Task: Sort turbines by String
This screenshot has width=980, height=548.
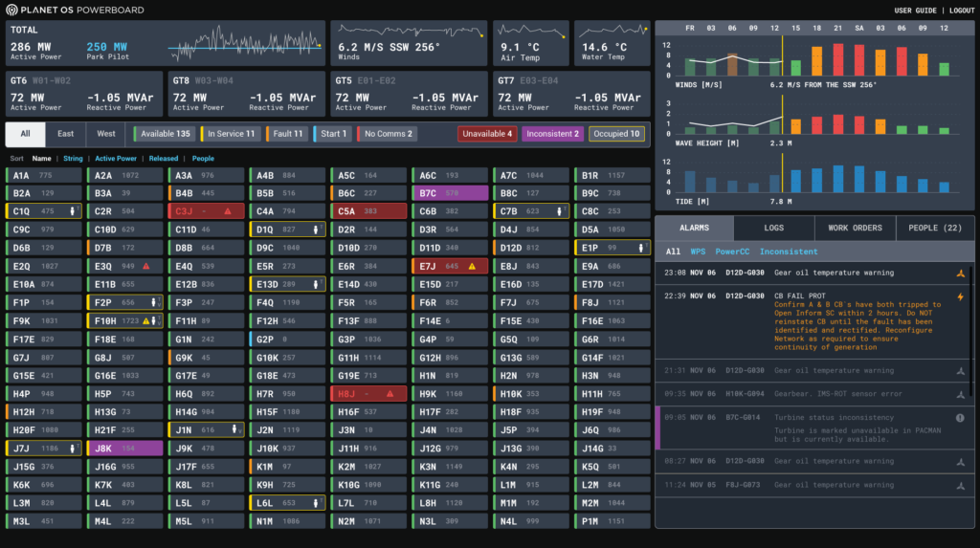Action: (73, 159)
